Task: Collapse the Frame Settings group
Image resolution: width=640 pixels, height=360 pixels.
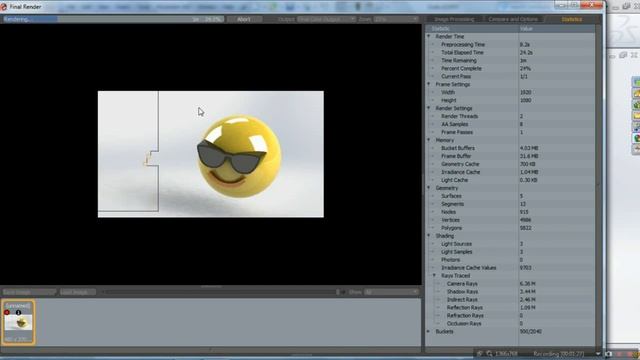Action: coord(429,84)
